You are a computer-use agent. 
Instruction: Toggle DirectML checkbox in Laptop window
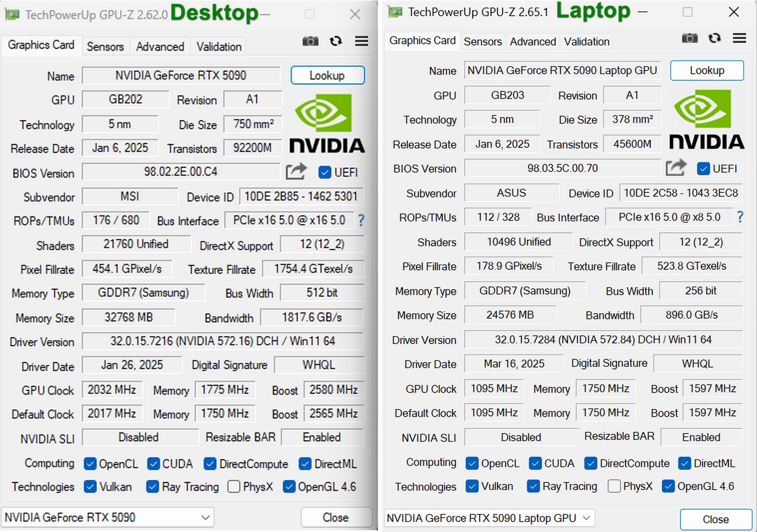(684, 464)
